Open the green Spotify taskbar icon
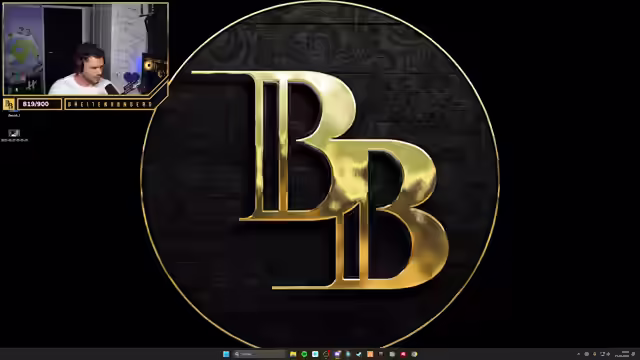The height and width of the screenshot is (360, 640). 304,354
